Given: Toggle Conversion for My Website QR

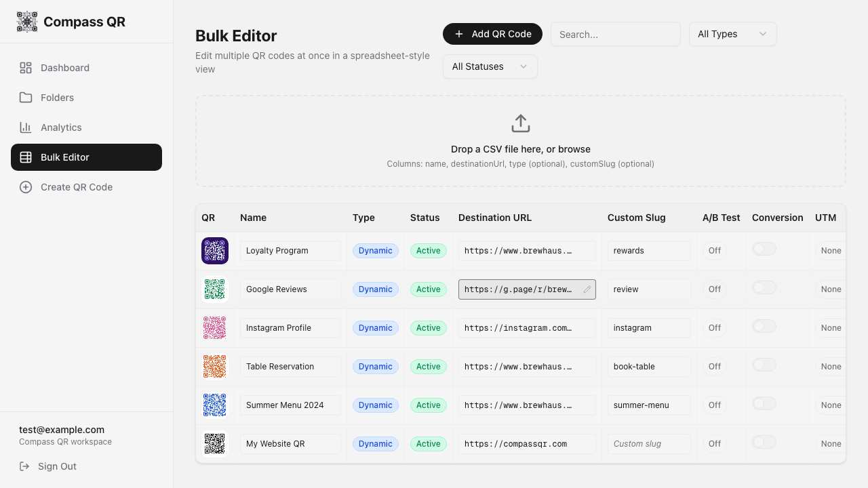Looking at the screenshot, I should [764, 443].
